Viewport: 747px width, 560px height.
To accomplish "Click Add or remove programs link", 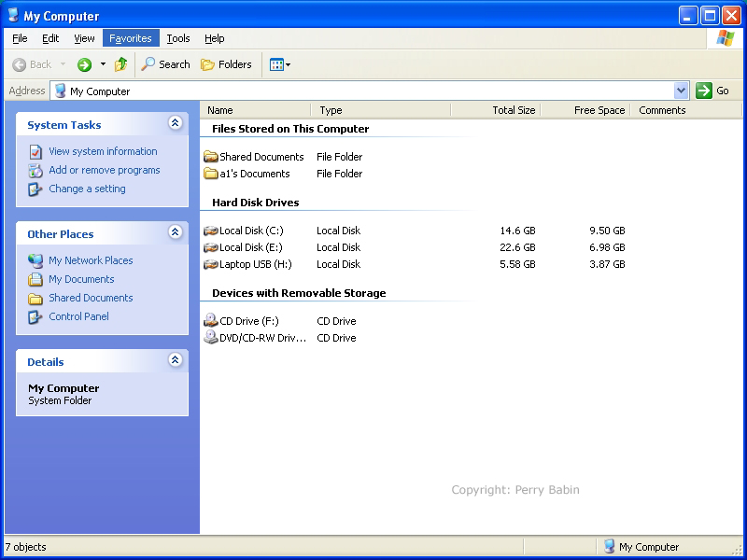I will click(105, 170).
